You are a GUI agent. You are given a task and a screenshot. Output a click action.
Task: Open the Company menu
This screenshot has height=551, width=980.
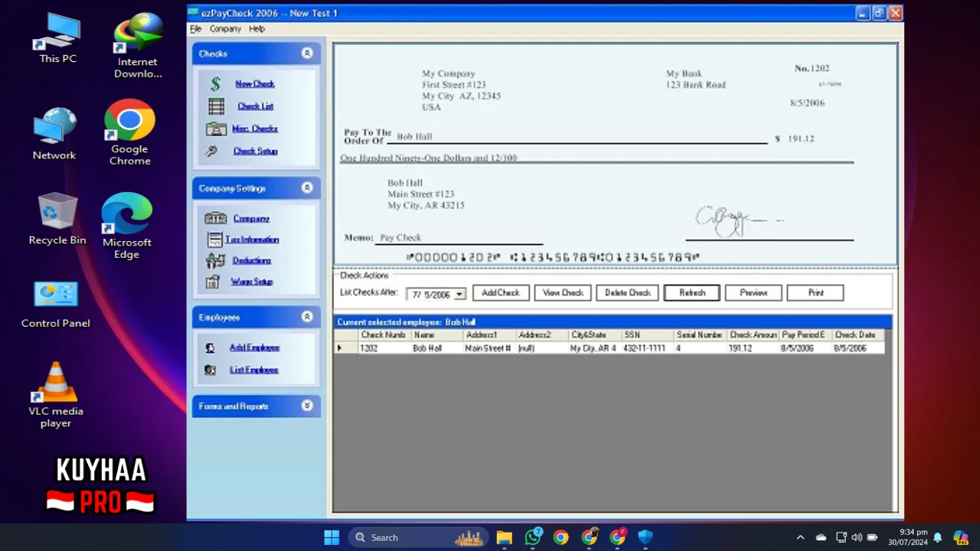pyautogui.click(x=225, y=29)
